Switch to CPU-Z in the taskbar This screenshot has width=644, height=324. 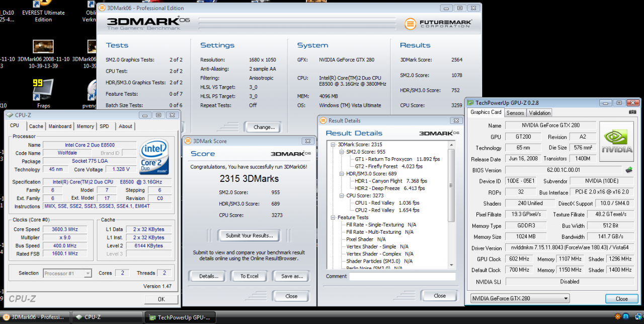107,317
